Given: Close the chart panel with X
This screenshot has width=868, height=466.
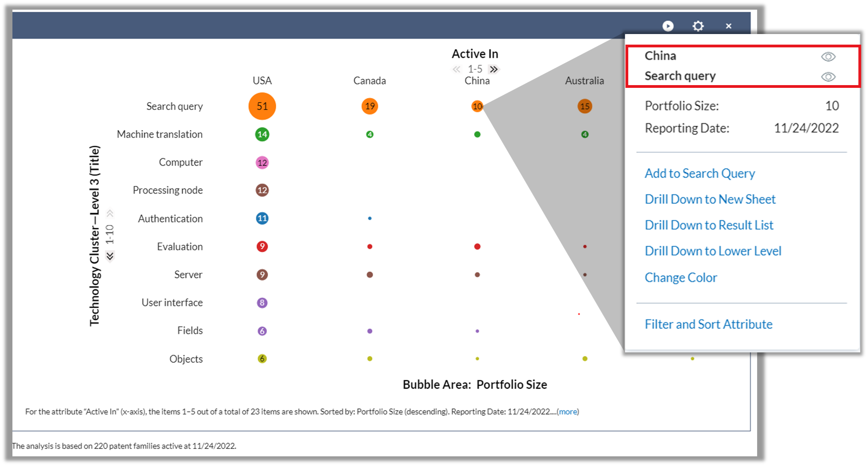Looking at the screenshot, I should pyautogui.click(x=729, y=26).
